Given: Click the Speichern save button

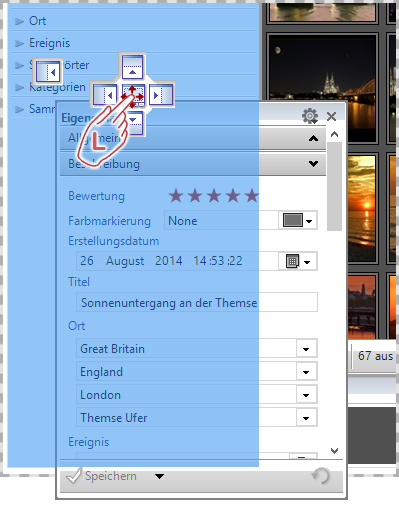Looking at the screenshot, I should [x=102, y=476].
